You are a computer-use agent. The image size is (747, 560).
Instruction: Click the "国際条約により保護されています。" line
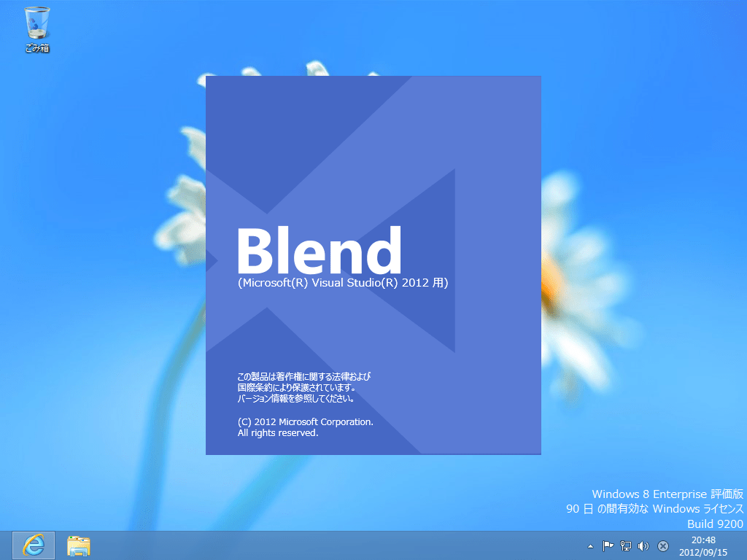point(297,388)
